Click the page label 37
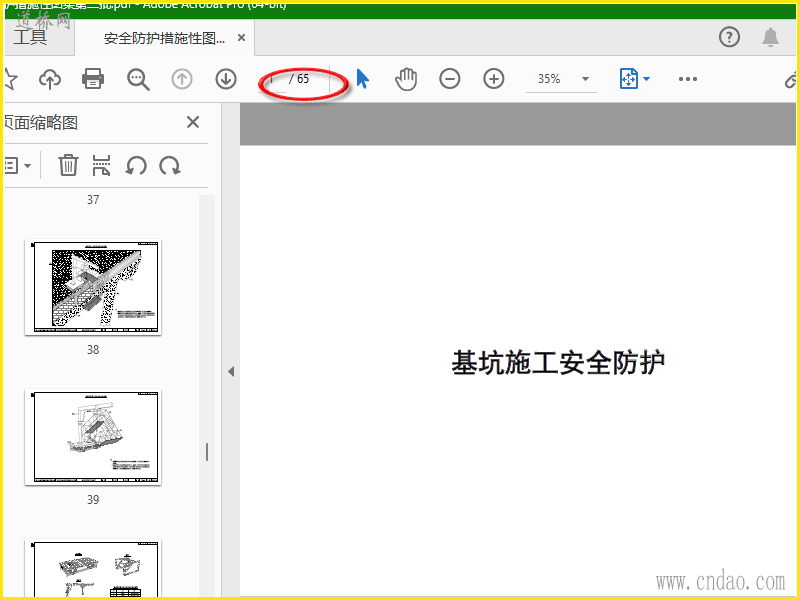This screenshot has width=800, height=600. 93,199
